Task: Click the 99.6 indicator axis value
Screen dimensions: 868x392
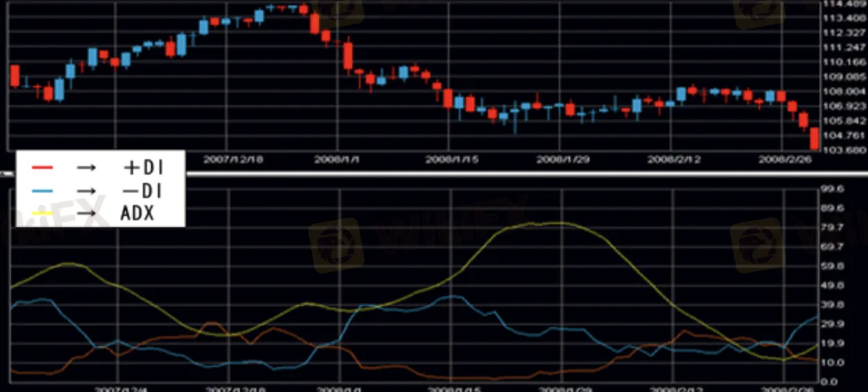Action: [x=832, y=189]
